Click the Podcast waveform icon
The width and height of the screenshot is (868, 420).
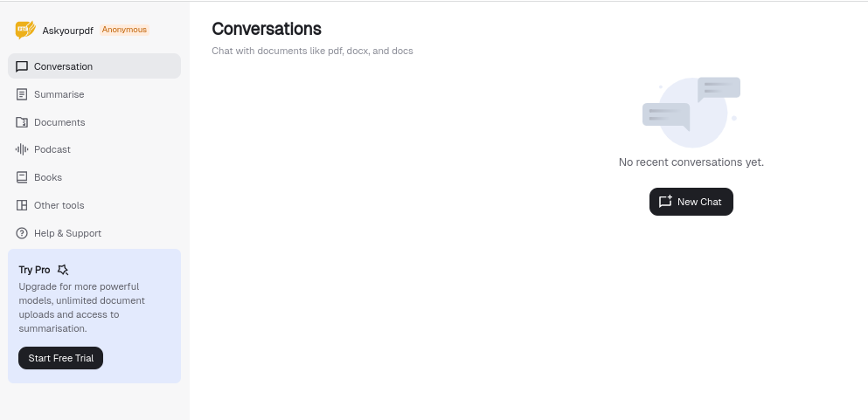(x=22, y=149)
